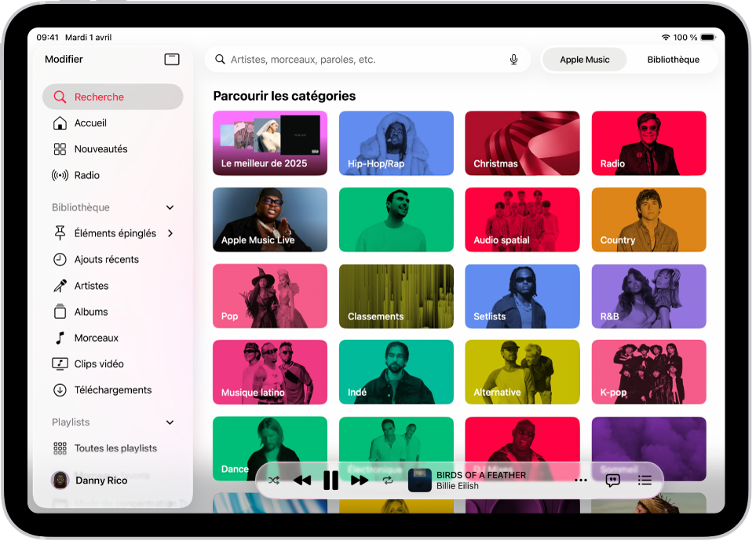Tap the battery indicator in status bar
756x541 pixels.
pyautogui.click(x=708, y=37)
